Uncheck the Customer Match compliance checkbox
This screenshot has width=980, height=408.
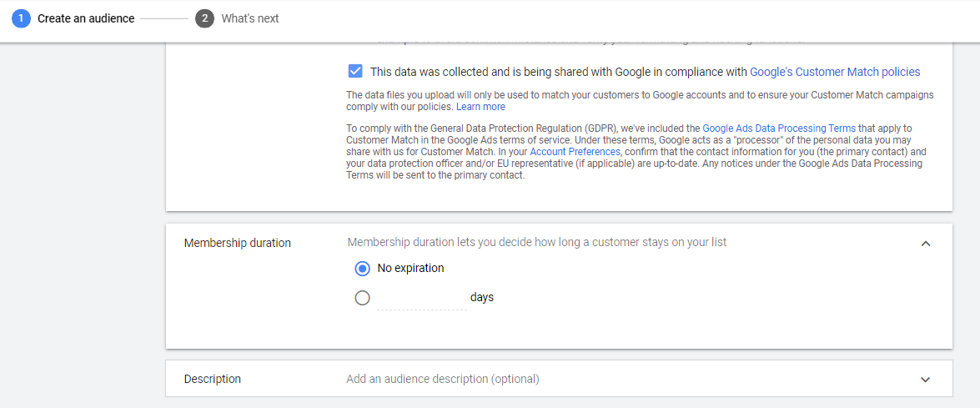[355, 72]
